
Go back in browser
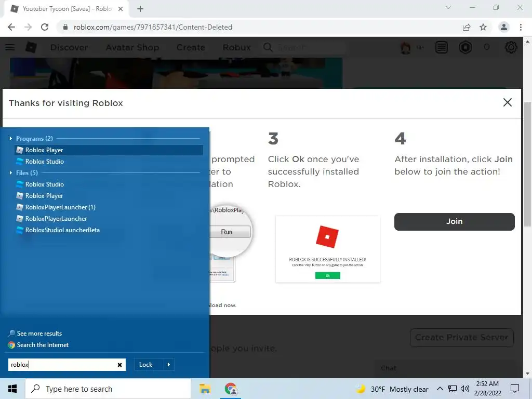(11, 27)
